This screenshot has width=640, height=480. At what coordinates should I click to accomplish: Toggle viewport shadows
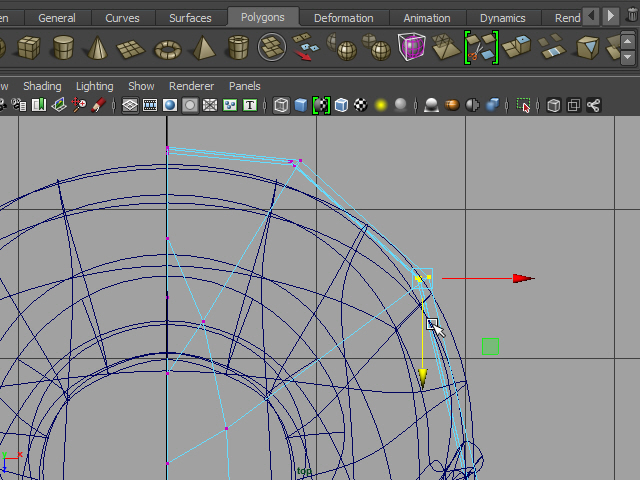coord(400,105)
